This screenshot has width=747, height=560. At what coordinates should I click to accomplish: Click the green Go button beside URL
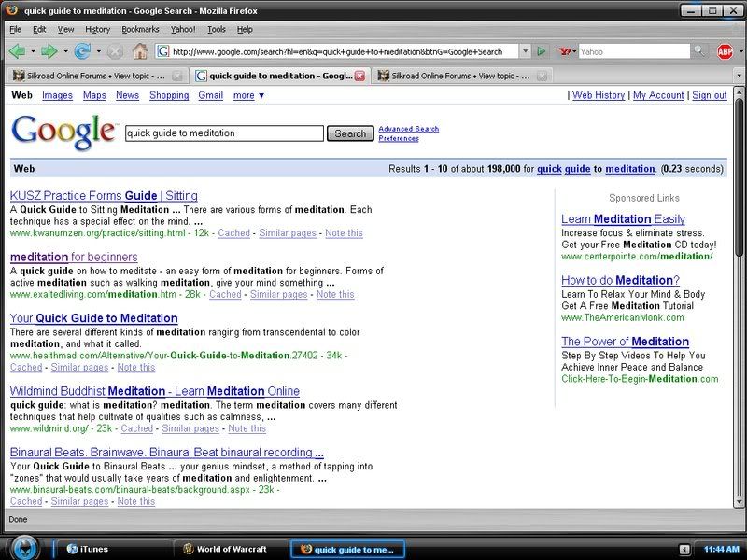point(543,51)
